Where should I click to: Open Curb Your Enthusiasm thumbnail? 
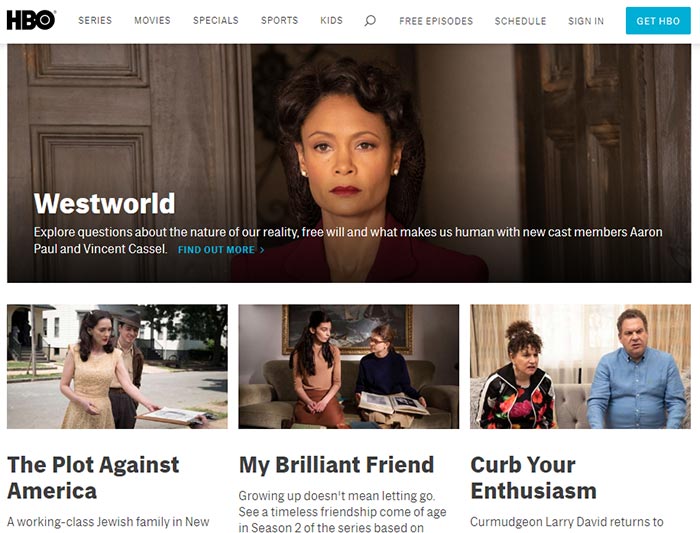(x=580, y=366)
